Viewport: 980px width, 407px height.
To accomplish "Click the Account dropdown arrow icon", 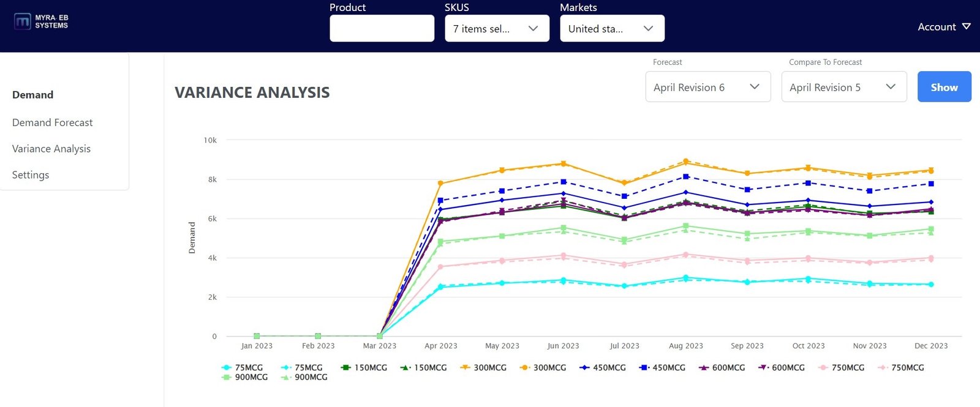I will point(967,27).
